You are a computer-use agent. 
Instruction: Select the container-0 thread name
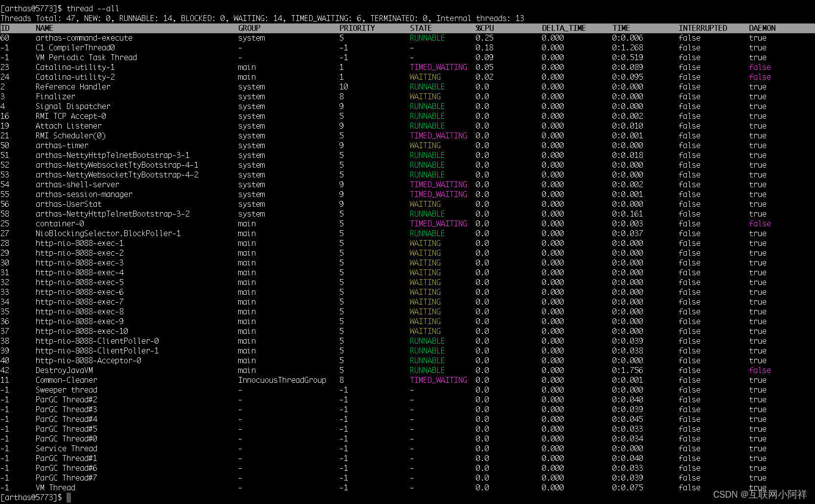[x=60, y=223]
